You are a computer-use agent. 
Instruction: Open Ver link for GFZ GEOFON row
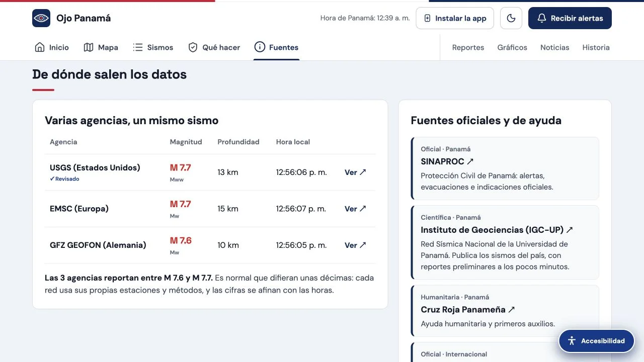point(355,245)
